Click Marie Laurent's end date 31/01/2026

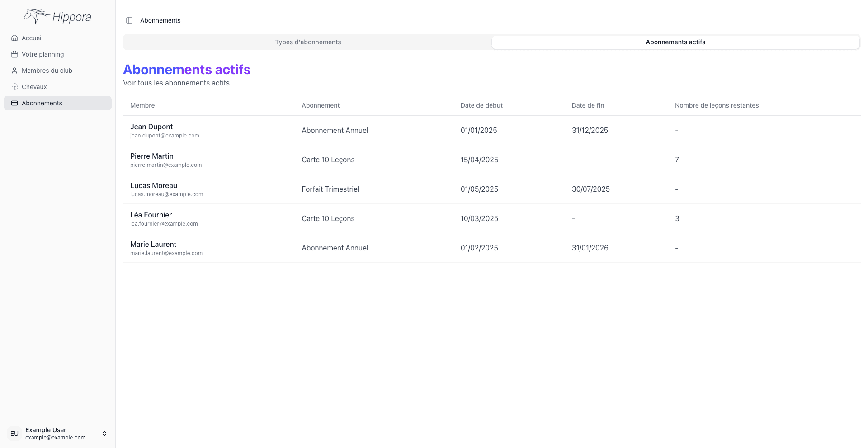tap(590, 248)
